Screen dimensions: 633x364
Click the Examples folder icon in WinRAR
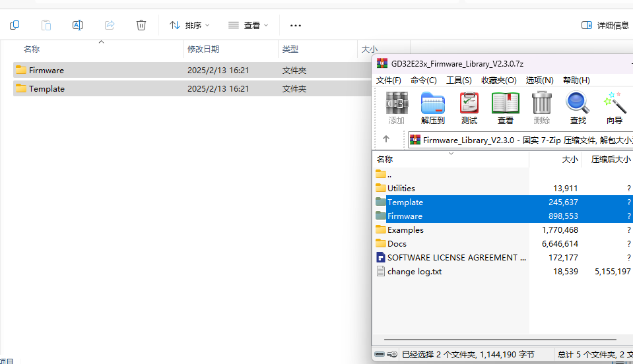381,229
